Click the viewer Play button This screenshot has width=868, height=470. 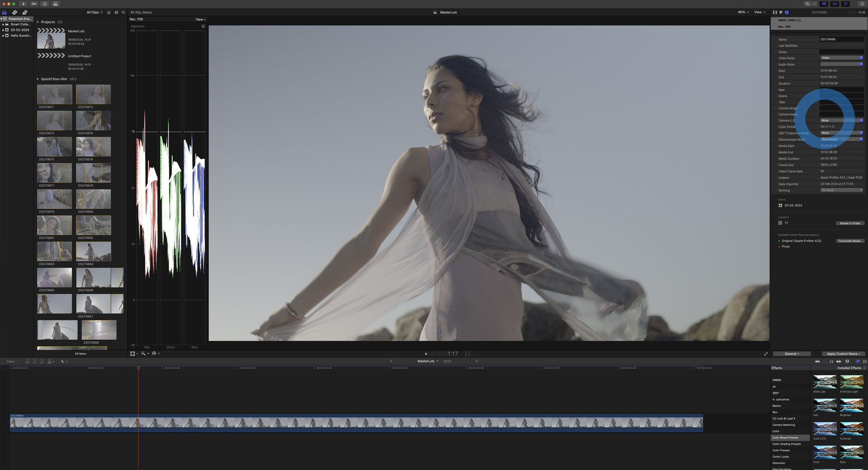pyautogui.click(x=426, y=354)
